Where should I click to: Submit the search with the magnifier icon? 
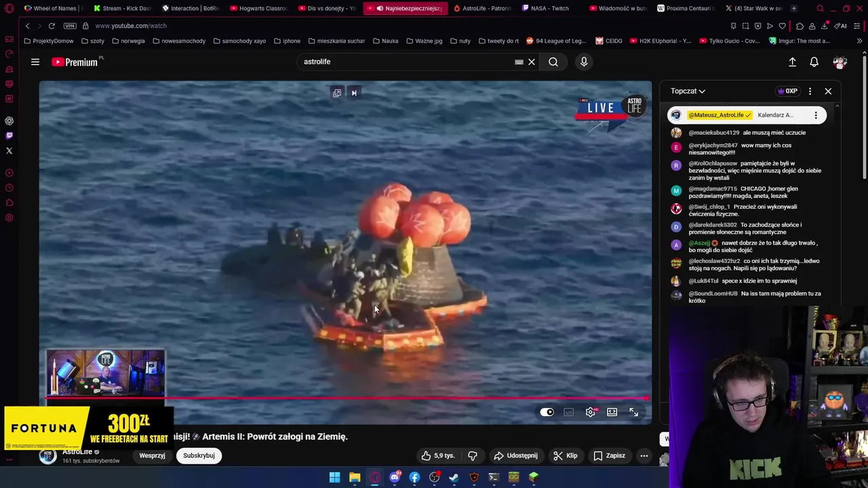[553, 62]
